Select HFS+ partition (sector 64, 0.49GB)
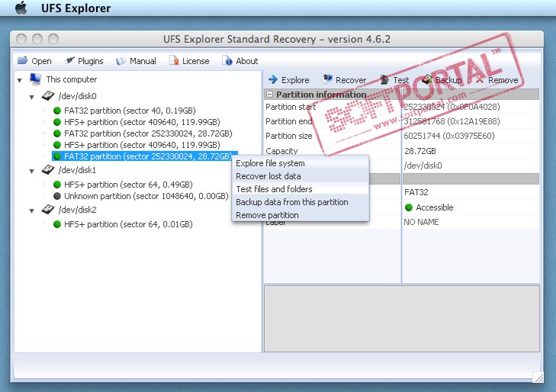Viewport: 556px width, 392px height. (128, 185)
